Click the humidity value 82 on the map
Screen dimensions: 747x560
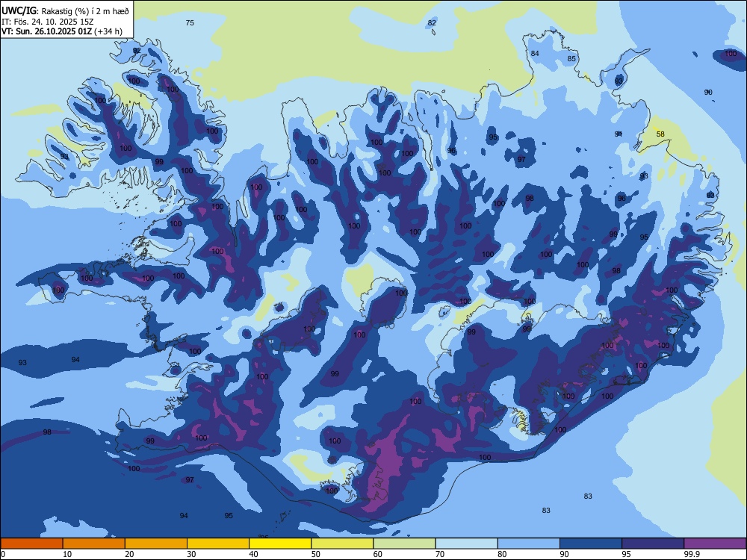click(x=432, y=23)
